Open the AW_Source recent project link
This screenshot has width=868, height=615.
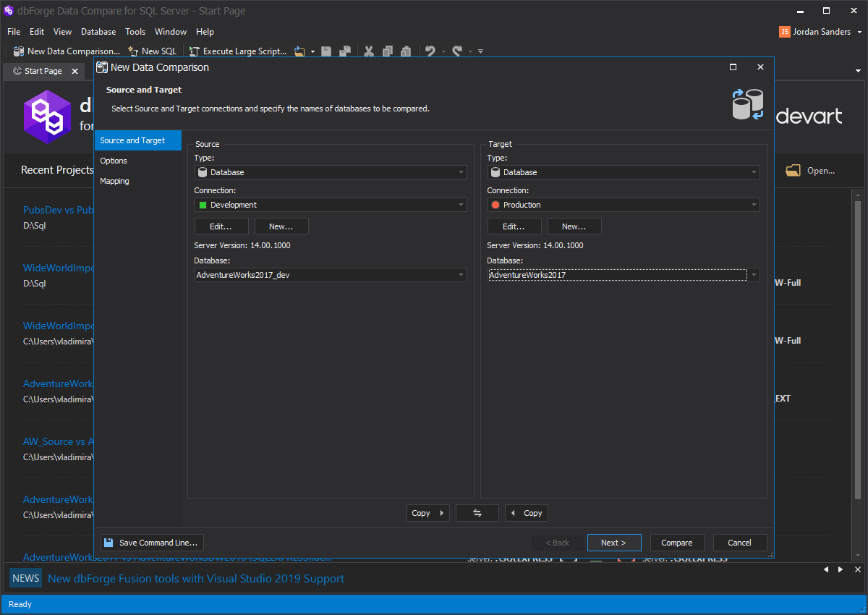click(x=59, y=441)
